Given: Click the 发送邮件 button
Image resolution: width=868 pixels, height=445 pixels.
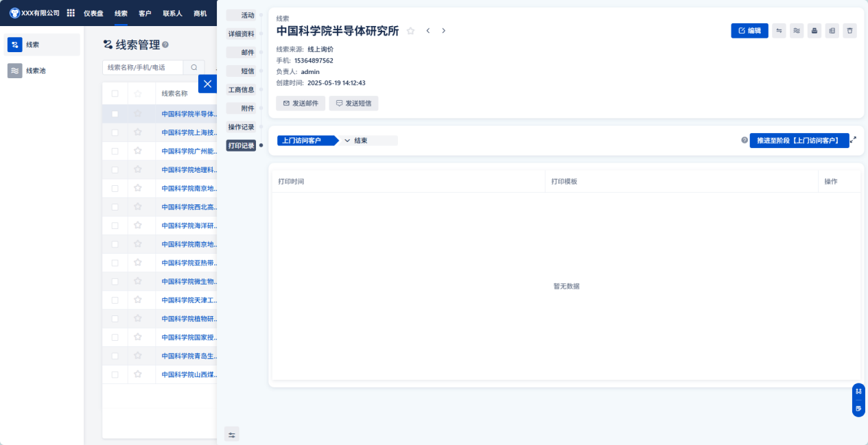Looking at the screenshot, I should pyautogui.click(x=301, y=103).
